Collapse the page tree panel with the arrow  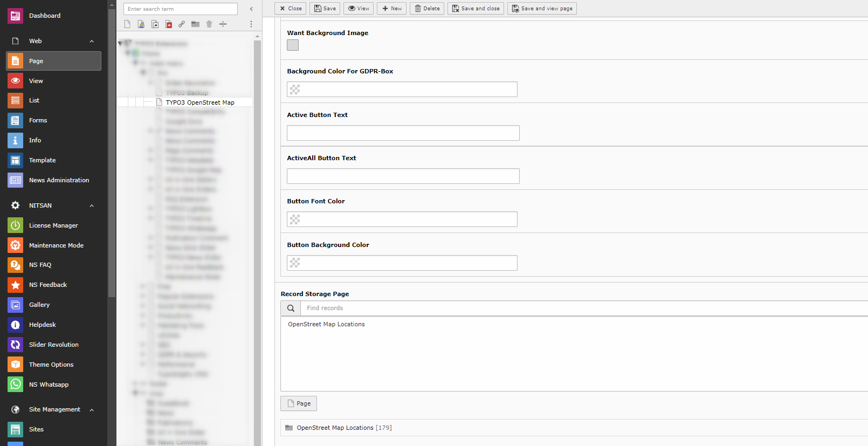251,9
